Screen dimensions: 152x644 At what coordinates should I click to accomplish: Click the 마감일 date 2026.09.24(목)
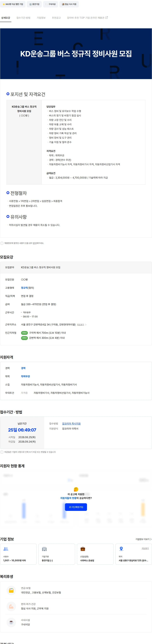point(27,442)
